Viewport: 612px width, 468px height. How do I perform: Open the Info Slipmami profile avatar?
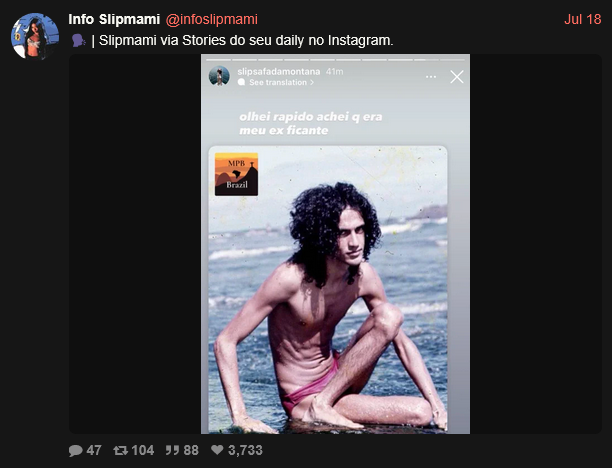tap(35, 36)
